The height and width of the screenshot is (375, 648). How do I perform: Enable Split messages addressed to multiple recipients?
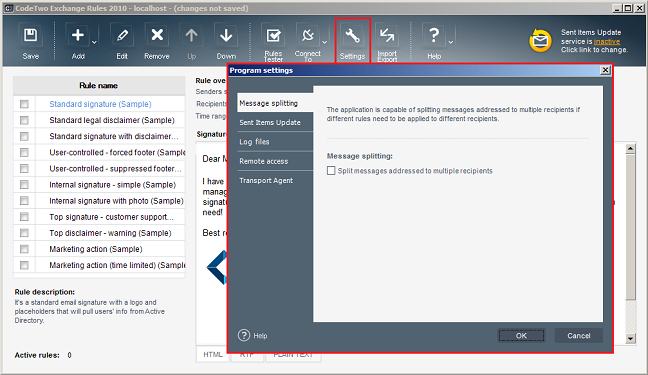331,171
